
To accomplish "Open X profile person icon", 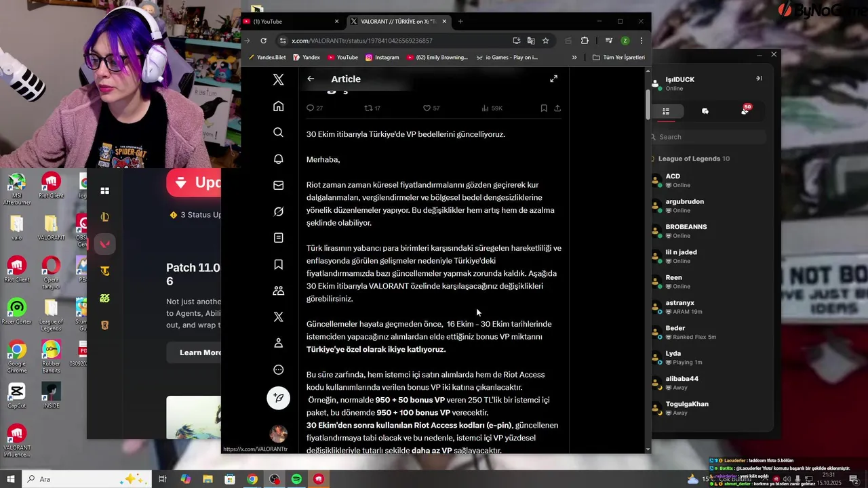I will point(278,343).
